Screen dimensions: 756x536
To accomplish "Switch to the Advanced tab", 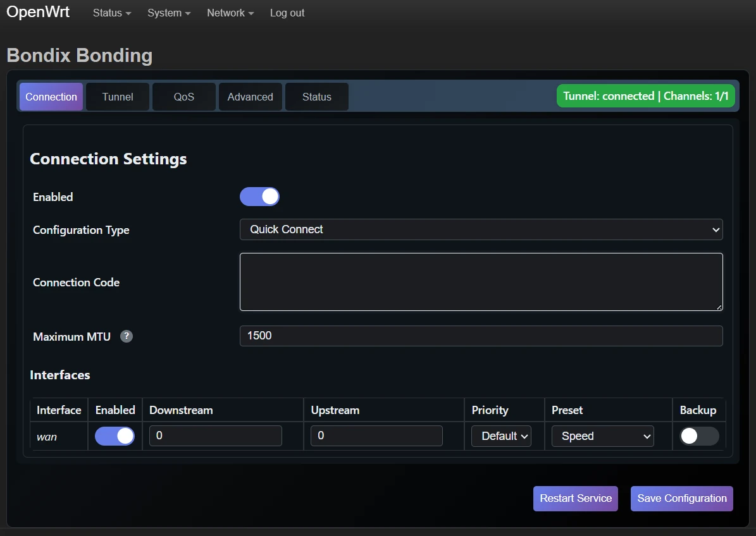I will click(251, 97).
